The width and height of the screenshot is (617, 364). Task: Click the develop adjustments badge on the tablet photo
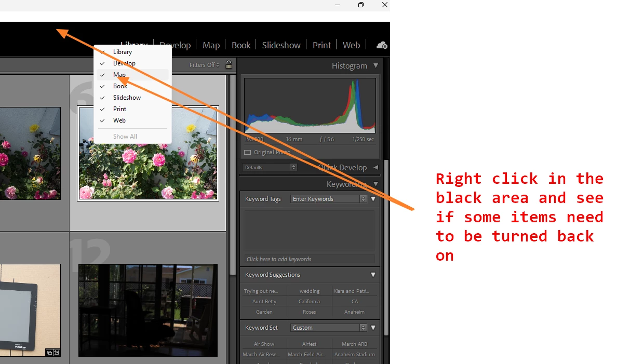[56, 352]
